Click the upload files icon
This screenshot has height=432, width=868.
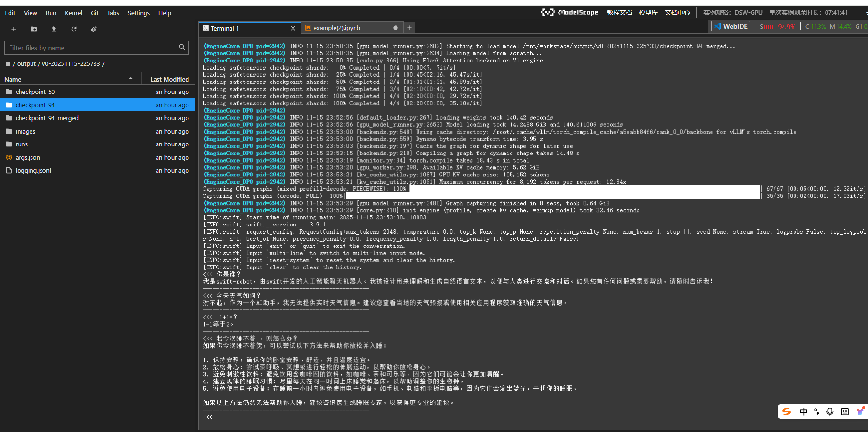54,29
